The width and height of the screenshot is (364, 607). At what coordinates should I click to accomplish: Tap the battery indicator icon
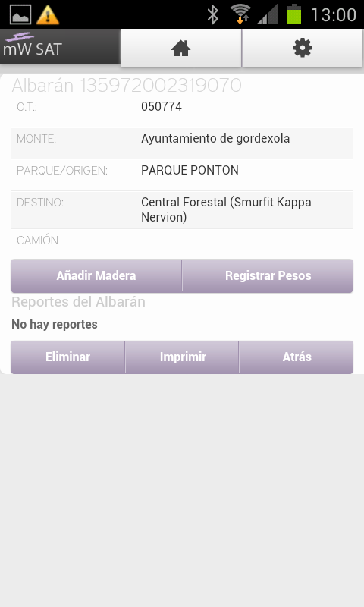coord(294,14)
